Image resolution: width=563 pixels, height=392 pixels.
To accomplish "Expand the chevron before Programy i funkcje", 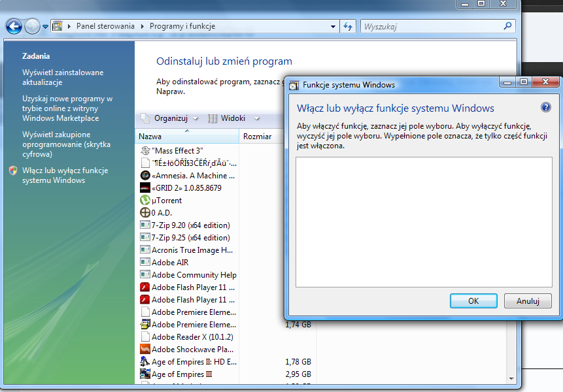I will [x=143, y=26].
